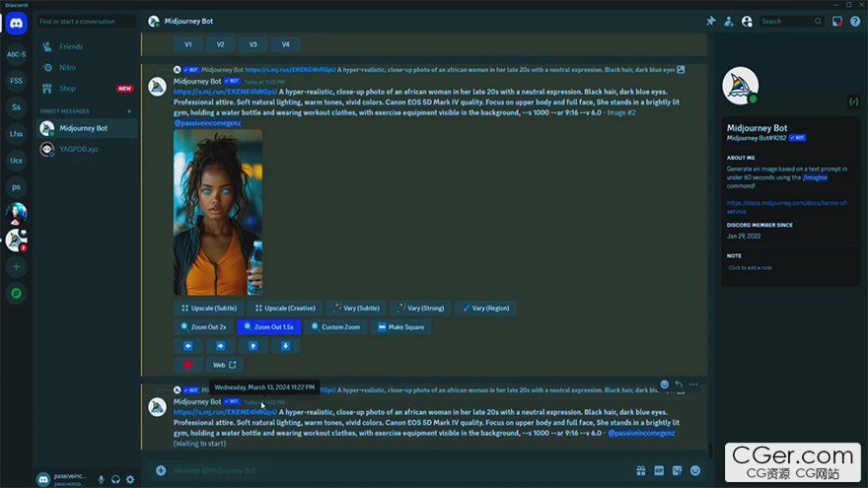Open Friends in sidebar
Screen dimensions: 868x488
[x=87, y=46]
